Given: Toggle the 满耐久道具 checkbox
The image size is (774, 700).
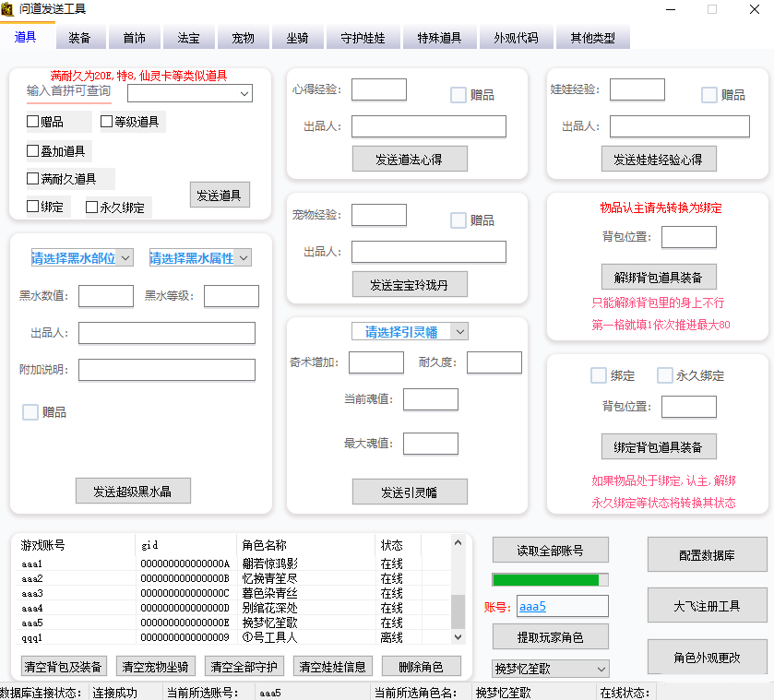Looking at the screenshot, I should point(31,176).
